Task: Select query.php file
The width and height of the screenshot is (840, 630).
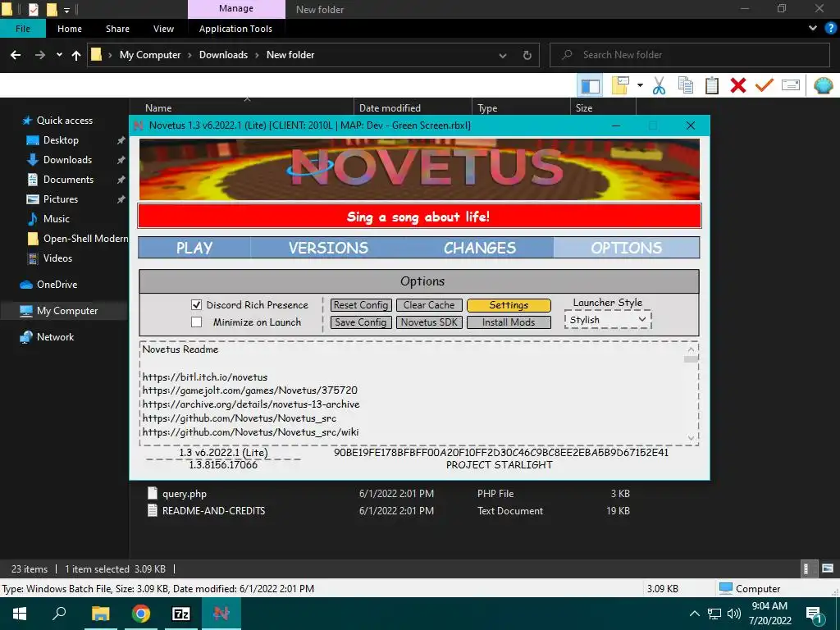Action: pyautogui.click(x=185, y=494)
